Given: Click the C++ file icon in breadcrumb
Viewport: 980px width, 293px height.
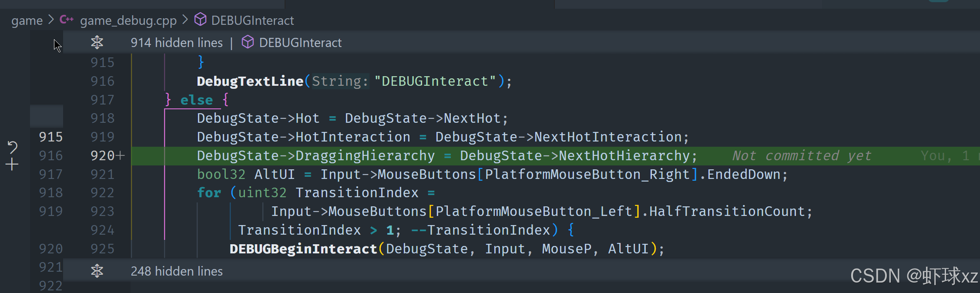Looking at the screenshot, I should click(x=66, y=20).
